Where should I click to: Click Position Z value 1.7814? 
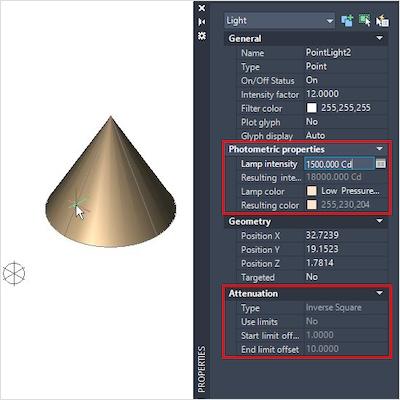pos(320,263)
